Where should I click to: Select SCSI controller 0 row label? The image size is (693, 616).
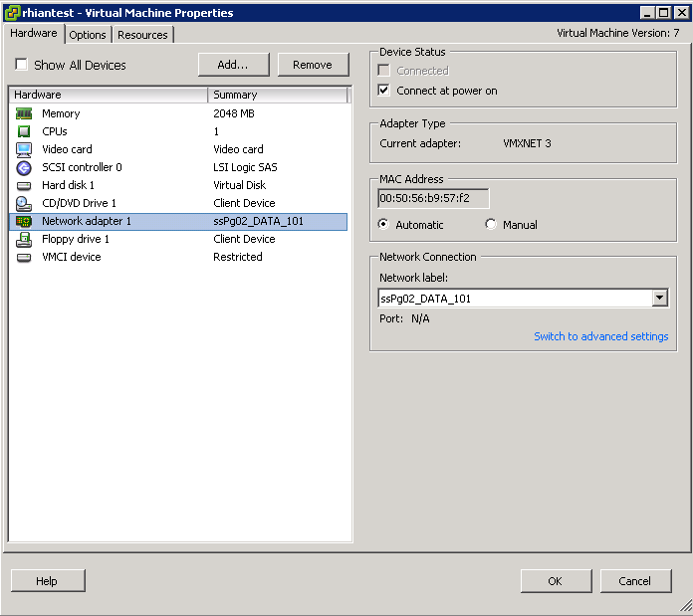(x=82, y=168)
